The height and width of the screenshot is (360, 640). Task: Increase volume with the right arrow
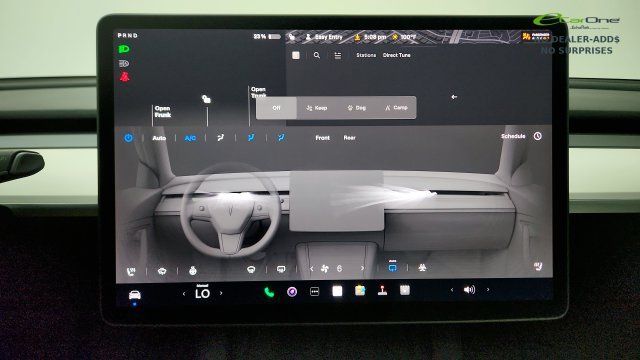[x=488, y=290]
